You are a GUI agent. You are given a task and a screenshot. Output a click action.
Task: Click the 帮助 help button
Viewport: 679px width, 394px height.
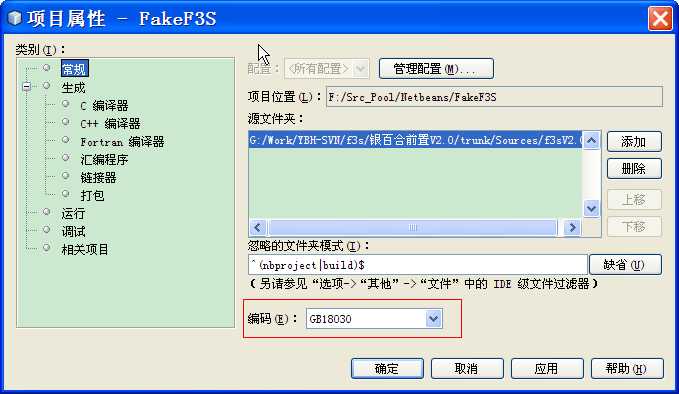coord(627,368)
